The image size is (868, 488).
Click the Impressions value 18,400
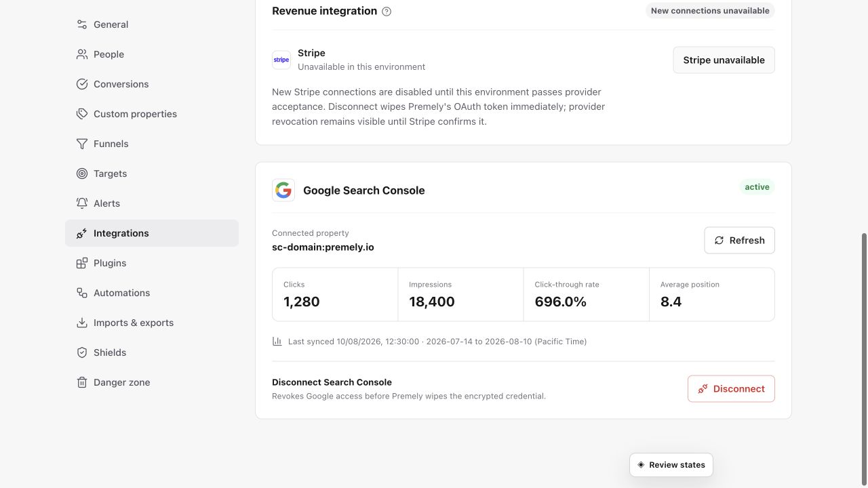[432, 302]
